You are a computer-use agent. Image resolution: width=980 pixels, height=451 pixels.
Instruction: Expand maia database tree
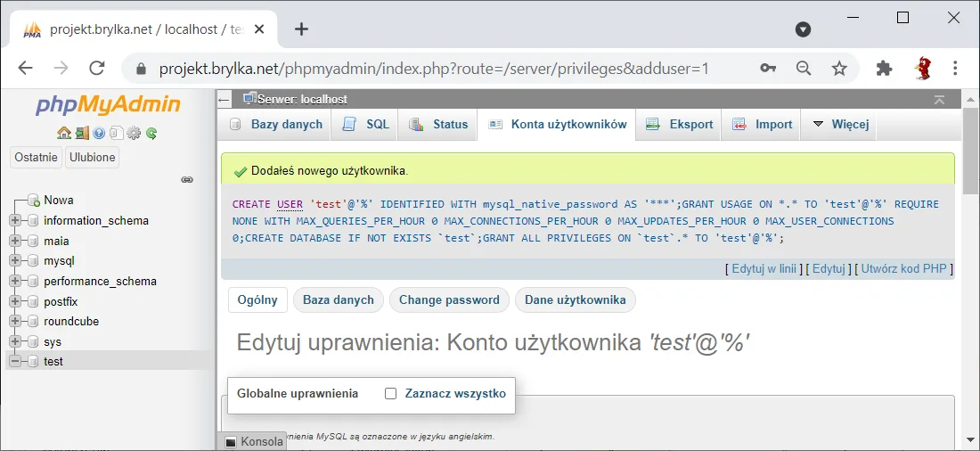point(15,241)
